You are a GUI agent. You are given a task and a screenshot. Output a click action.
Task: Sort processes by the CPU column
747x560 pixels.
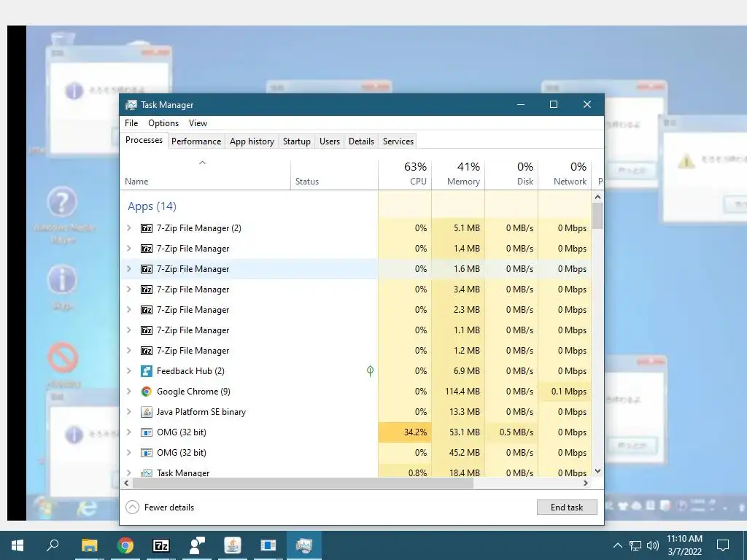[x=405, y=174]
